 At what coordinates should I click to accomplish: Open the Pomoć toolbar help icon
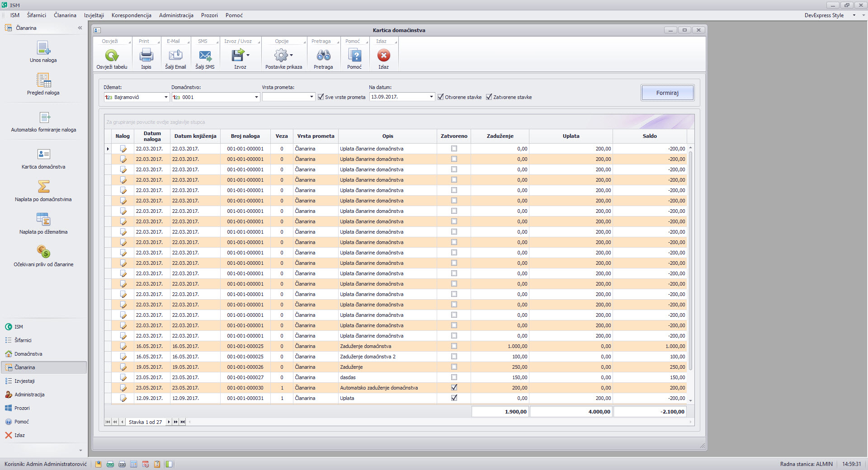(x=354, y=56)
